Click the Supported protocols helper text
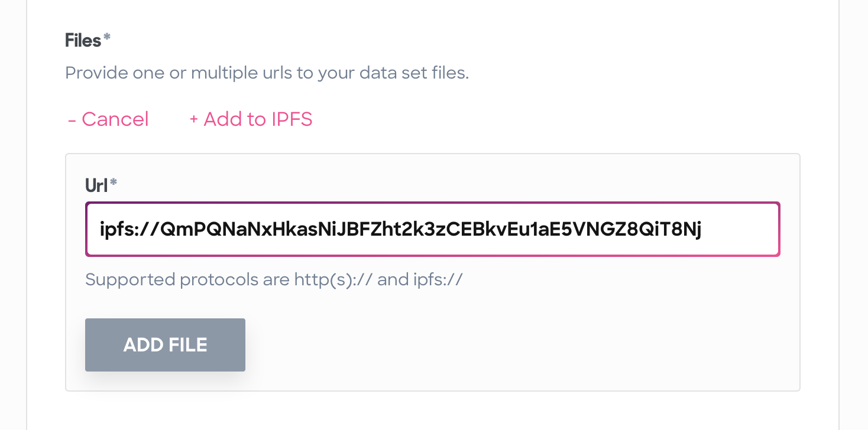The width and height of the screenshot is (868, 430). tap(274, 279)
